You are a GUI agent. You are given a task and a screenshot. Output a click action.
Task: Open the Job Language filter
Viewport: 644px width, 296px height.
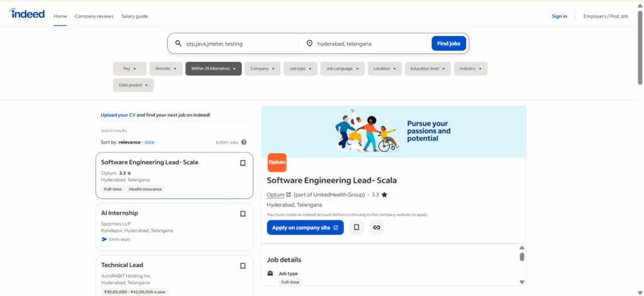point(343,69)
